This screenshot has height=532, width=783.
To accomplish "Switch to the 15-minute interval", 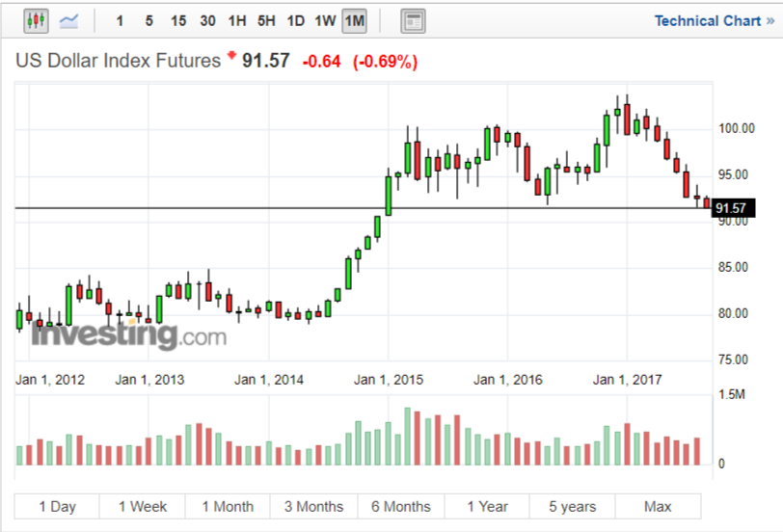I will click(x=178, y=20).
